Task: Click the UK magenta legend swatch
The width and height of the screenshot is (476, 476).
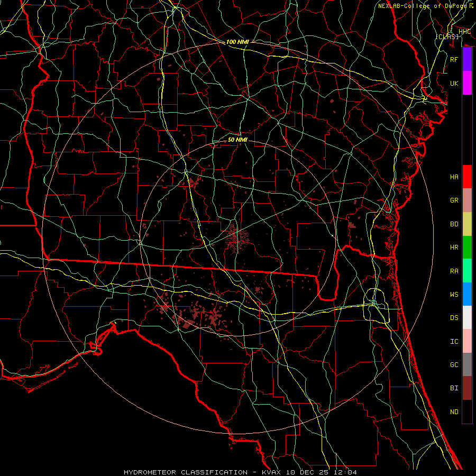Action: (467, 83)
